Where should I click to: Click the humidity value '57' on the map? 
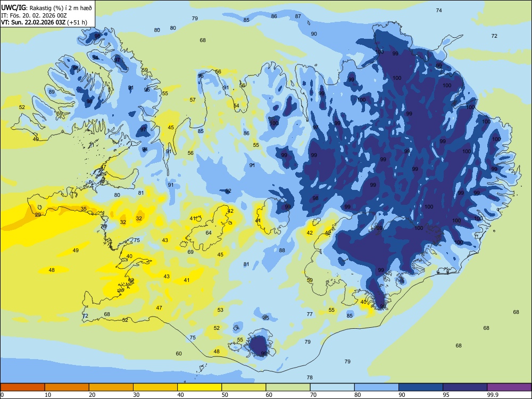click(x=193, y=100)
